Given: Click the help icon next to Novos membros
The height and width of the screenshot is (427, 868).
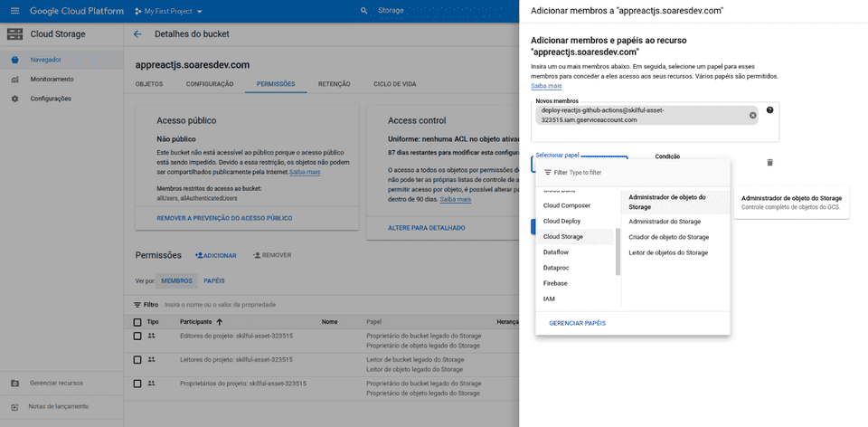Looking at the screenshot, I should tap(769, 110).
